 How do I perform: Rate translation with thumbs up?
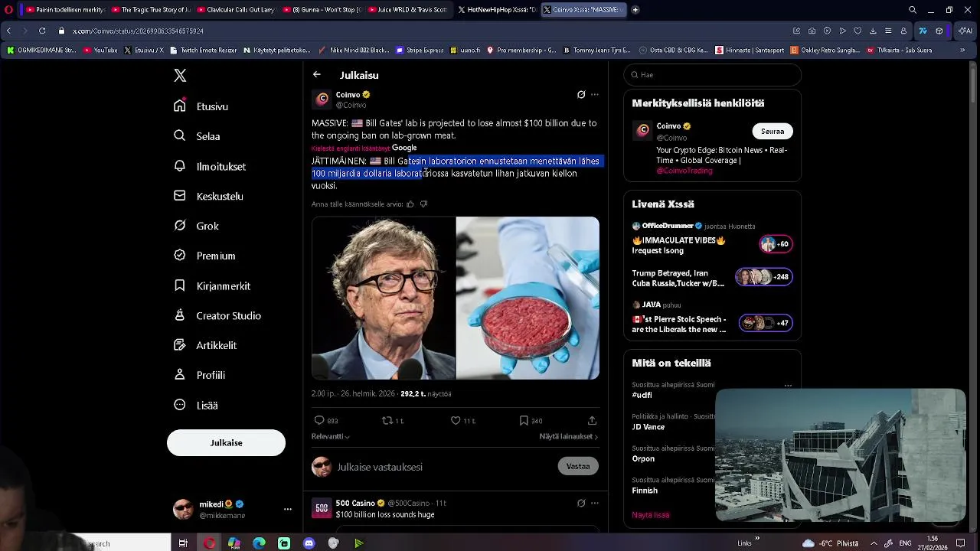pyautogui.click(x=410, y=204)
